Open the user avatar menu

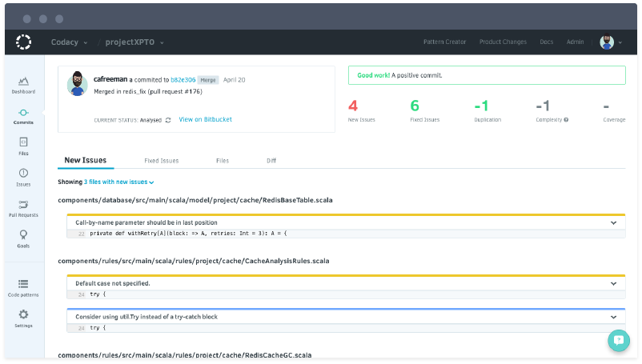[611, 42]
